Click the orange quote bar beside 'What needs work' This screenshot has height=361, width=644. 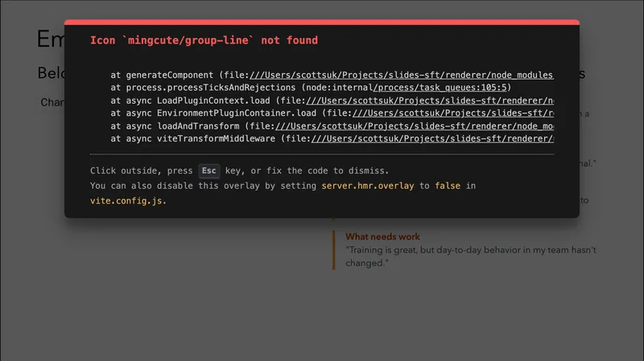pos(334,250)
